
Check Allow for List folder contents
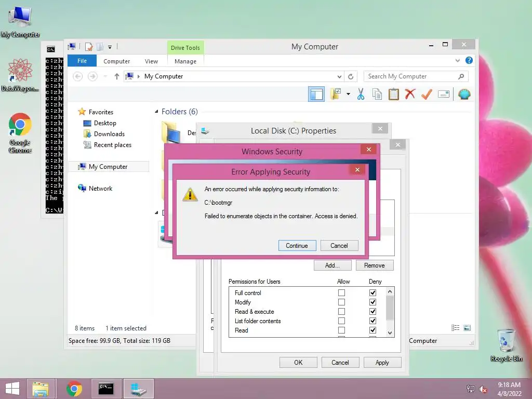coord(342,321)
